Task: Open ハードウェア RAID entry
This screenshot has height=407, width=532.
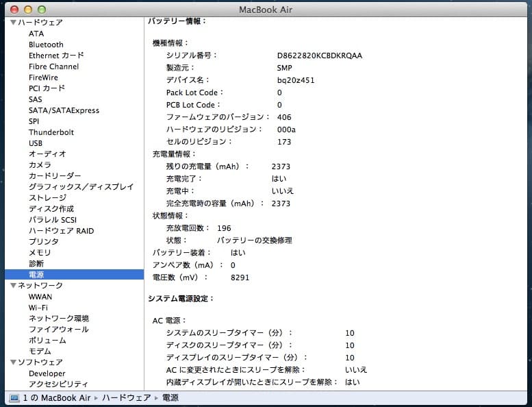Action: pyautogui.click(x=62, y=231)
